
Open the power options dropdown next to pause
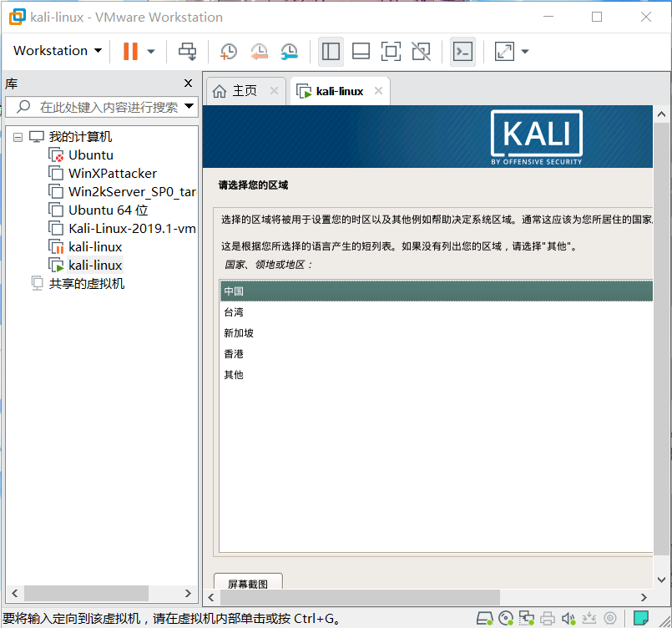click(151, 52)
